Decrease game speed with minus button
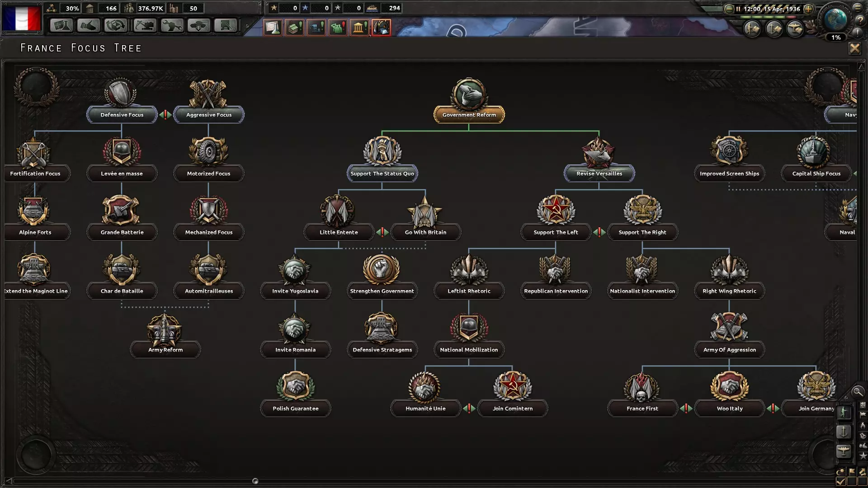 click(729, 9)
